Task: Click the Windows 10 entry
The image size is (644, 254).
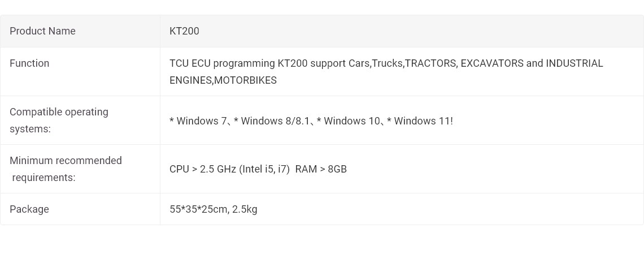Action: pos(349,121)
